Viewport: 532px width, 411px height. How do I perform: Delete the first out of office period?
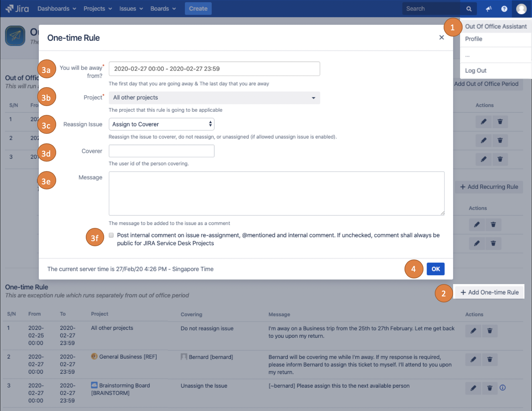click(x=500, y=122)
